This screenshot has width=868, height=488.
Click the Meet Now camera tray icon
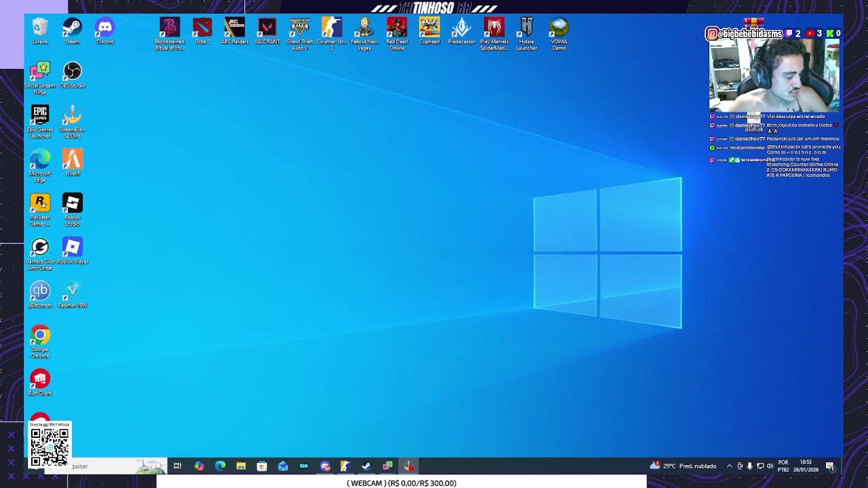(740, 466)
